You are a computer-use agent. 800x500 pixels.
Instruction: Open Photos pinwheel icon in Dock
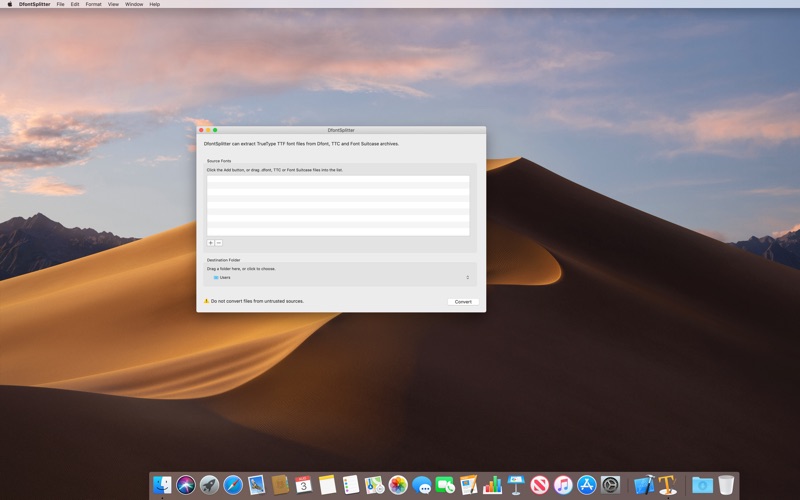click(398, 485)
